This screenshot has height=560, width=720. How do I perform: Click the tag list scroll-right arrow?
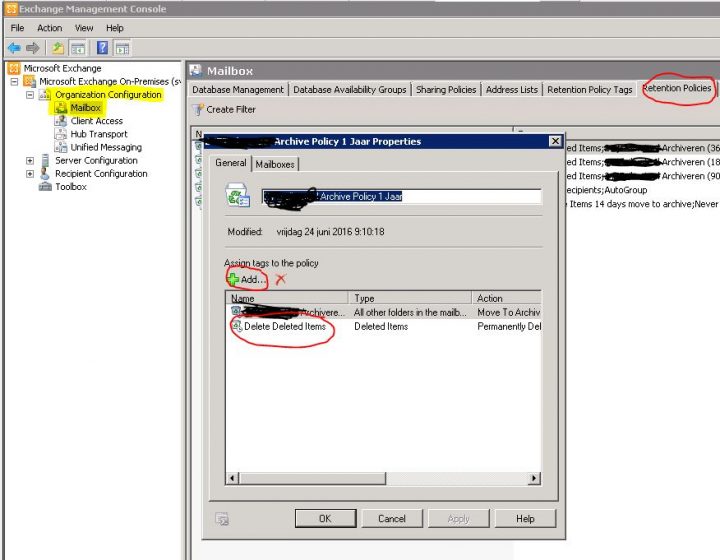(x=534, y=478)
